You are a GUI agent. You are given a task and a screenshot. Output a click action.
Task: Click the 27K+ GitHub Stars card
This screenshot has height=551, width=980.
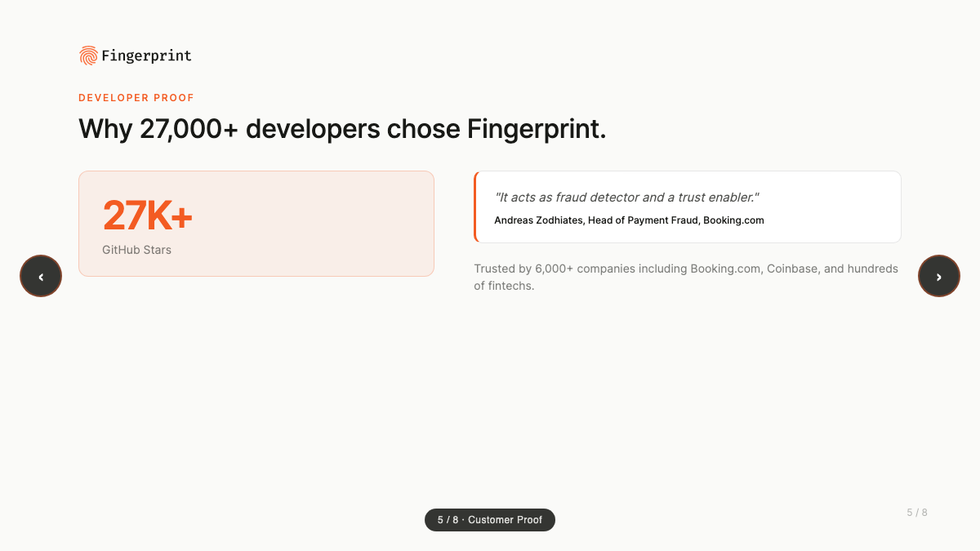[x=256, y=224]
